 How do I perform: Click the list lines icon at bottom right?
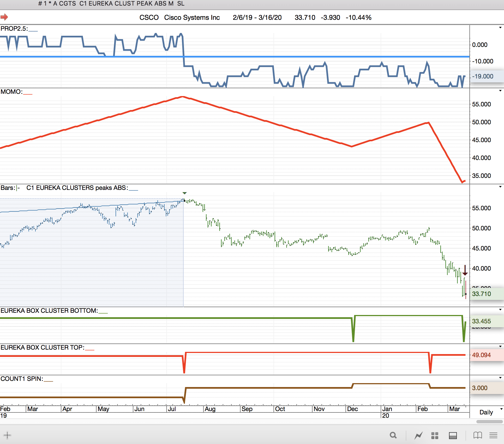click(x=493, y=435)
